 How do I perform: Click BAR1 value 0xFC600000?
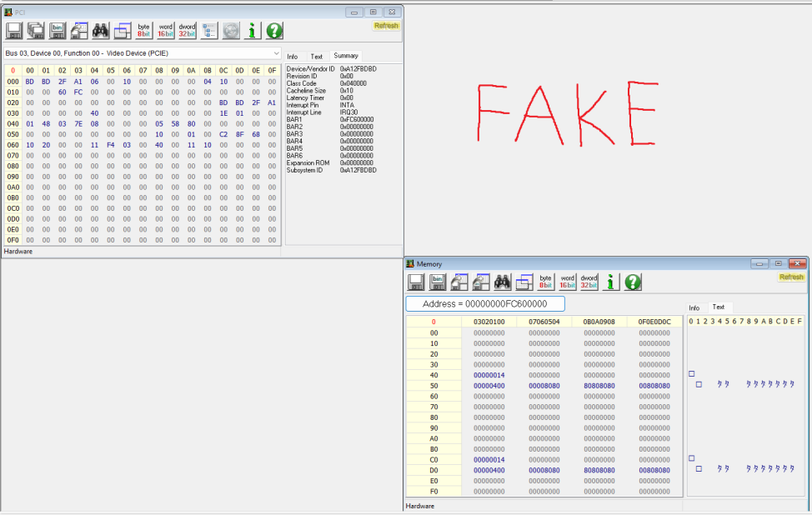tap(357, 119)
